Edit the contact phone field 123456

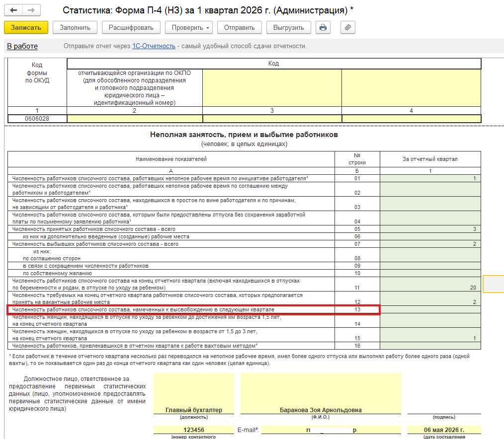194,430
